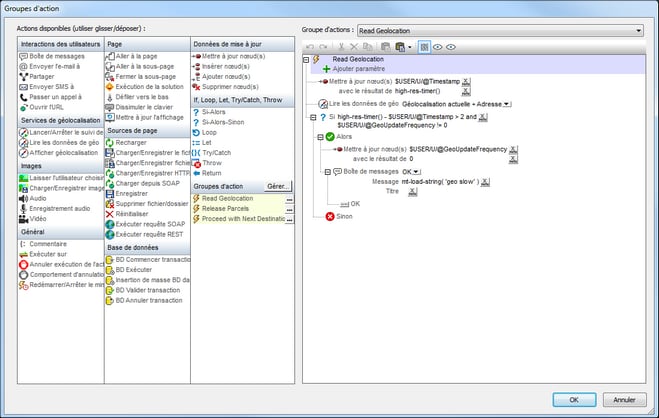Open the Géolocalisation actuelle + Adresse dropdown

click(508, 103)
